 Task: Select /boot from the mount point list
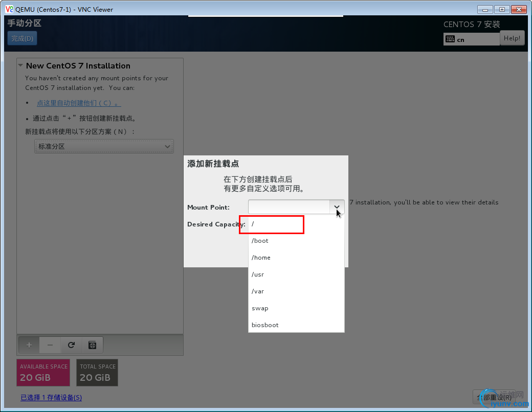[x=296, y=241]
